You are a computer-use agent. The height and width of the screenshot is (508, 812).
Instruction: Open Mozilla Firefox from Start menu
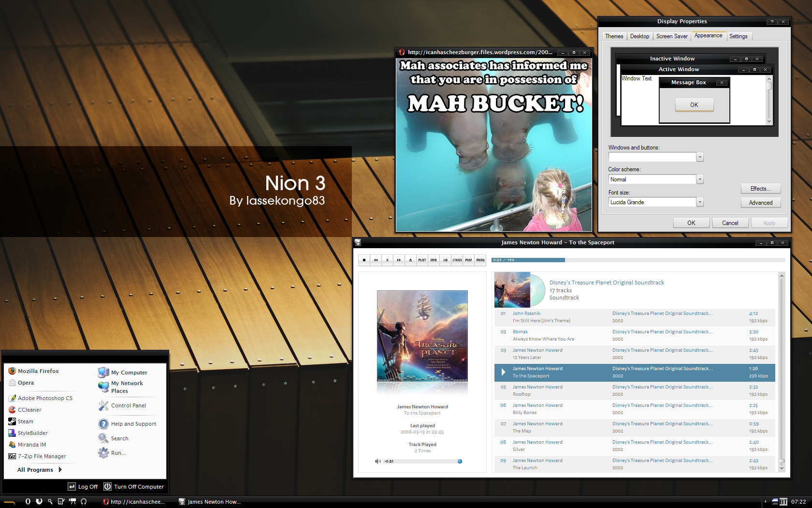tap(34, 371)
